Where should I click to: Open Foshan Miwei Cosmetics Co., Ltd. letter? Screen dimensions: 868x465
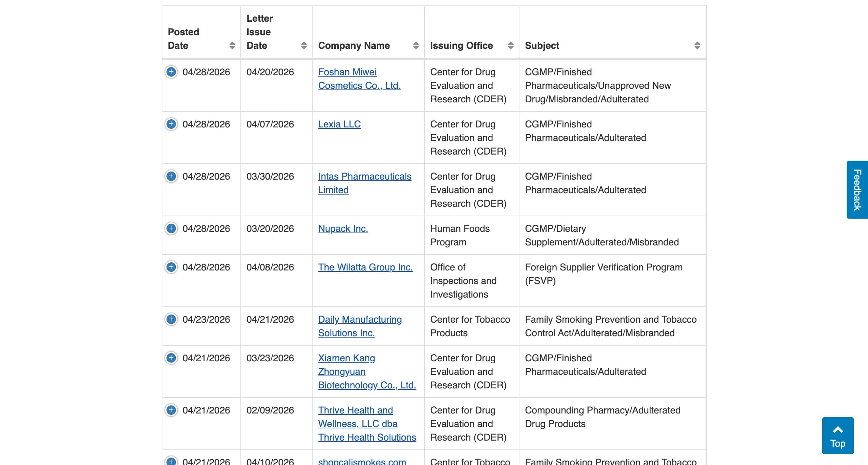(x=359, y=79)
